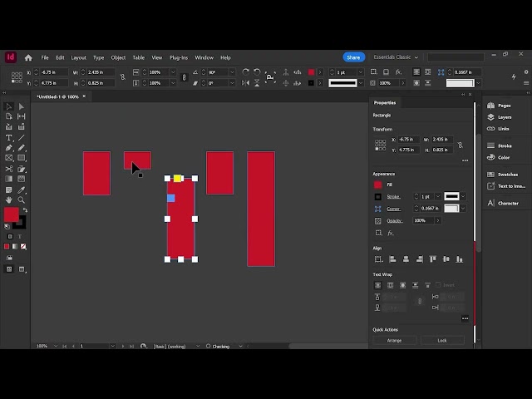This screenshot has height=399, width=532.
Task: Select the Scissors tool
Action: click(x=9, y=169)
